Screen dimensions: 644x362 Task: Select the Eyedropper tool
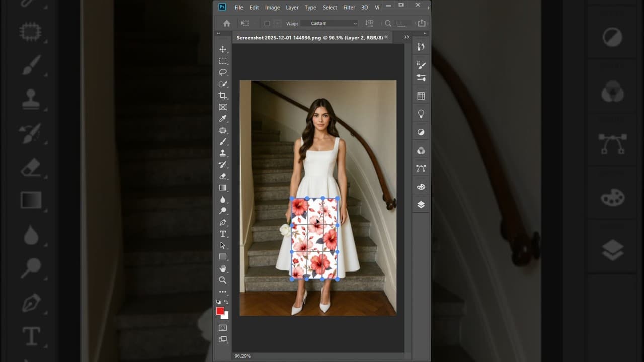(223, 119)
